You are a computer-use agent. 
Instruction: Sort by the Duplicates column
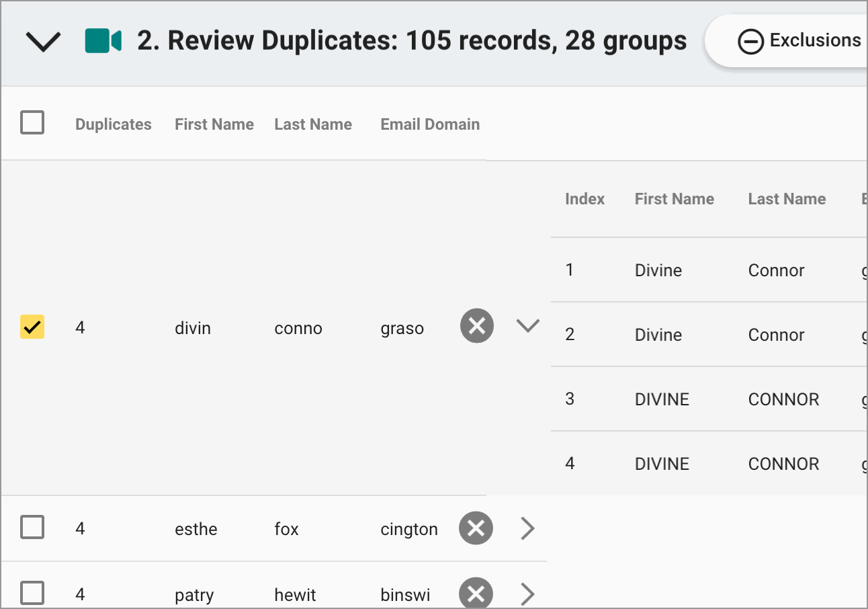(x=113, y=124)
